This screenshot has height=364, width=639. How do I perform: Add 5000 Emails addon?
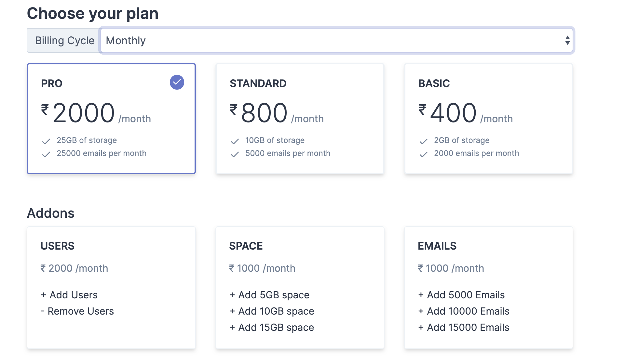click(461, 295)
